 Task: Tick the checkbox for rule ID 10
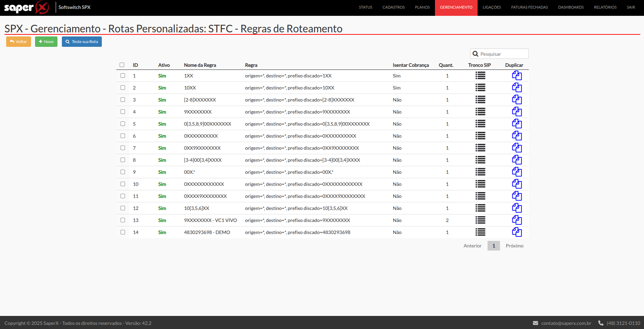123,184
